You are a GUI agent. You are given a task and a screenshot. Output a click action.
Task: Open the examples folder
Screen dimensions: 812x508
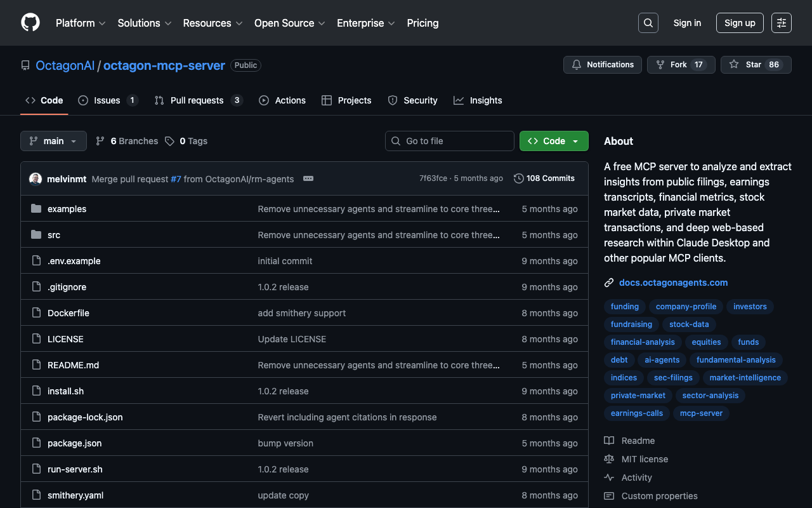click(x=67, y=209)
